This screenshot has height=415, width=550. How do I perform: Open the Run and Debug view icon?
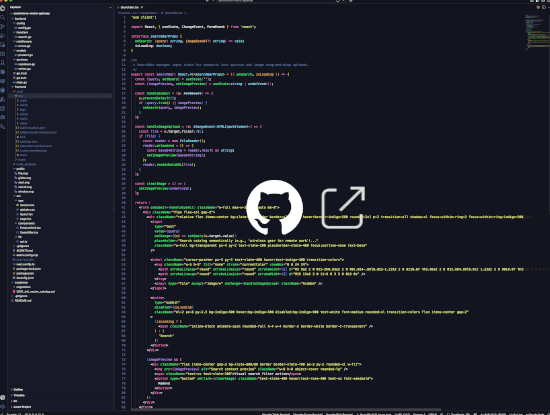pos(3,35)
